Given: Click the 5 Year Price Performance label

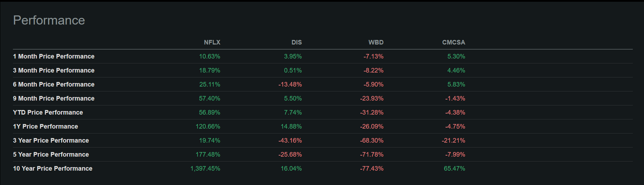Looking at the screenshot, I should click(x=51, y=155).
